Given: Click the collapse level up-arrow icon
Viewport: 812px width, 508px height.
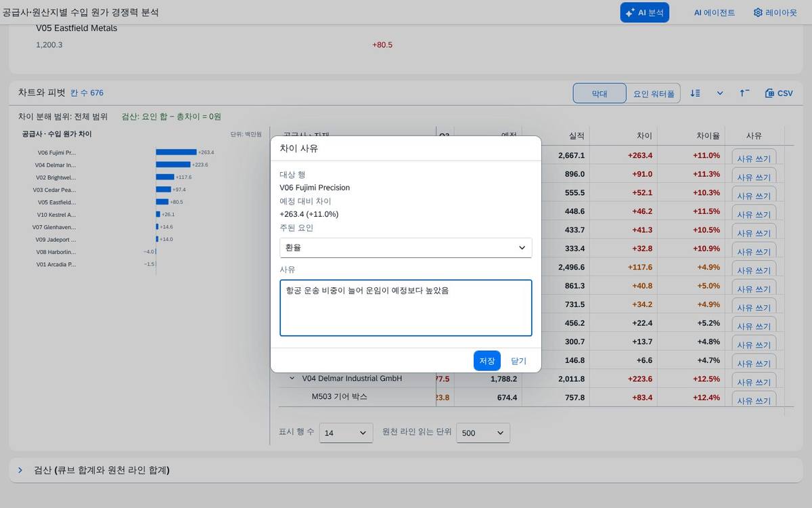Looking at the screenshot, I should point(744,93).
